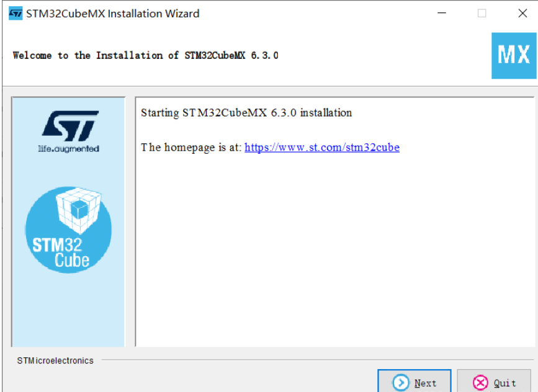
Task: Click the Quit button
Action: point(494,381)
